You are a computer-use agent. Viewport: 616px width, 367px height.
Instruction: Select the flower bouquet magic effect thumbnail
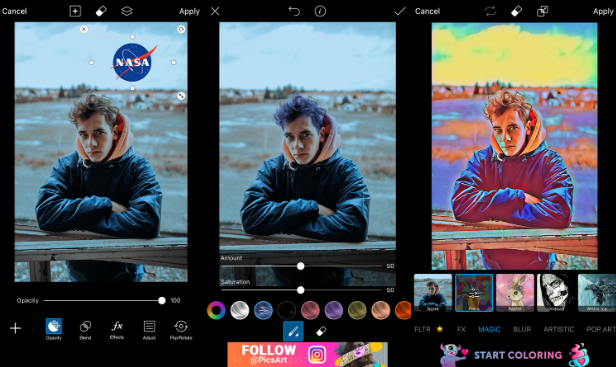pos(474,293)
